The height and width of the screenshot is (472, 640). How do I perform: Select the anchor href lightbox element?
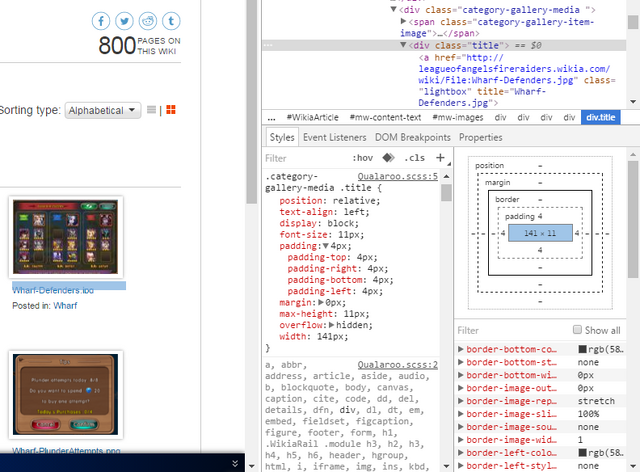pos(516,80)
